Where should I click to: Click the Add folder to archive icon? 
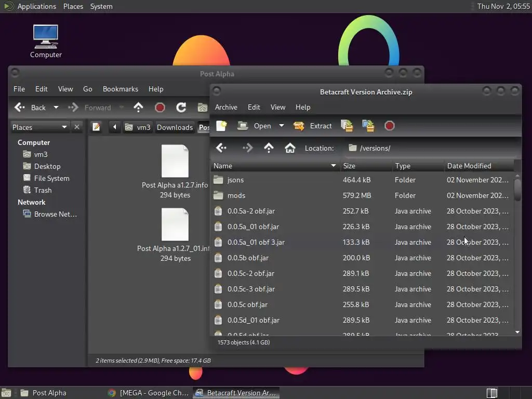(368, 126)
